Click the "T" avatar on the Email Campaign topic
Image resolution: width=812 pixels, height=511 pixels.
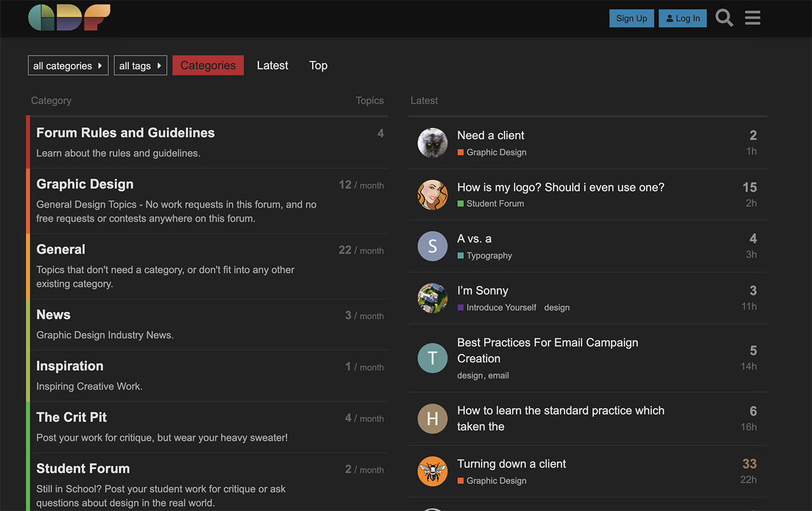pos(433,358)
